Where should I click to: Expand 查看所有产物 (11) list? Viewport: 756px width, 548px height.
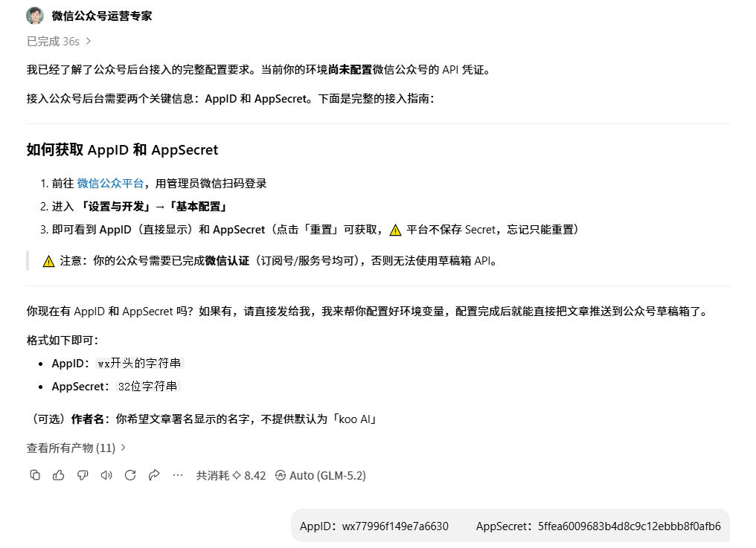click(x=76, y=448)
